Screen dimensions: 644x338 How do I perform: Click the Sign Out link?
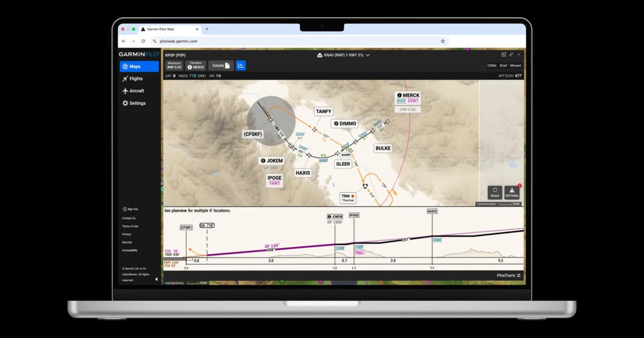pos(130,209)
